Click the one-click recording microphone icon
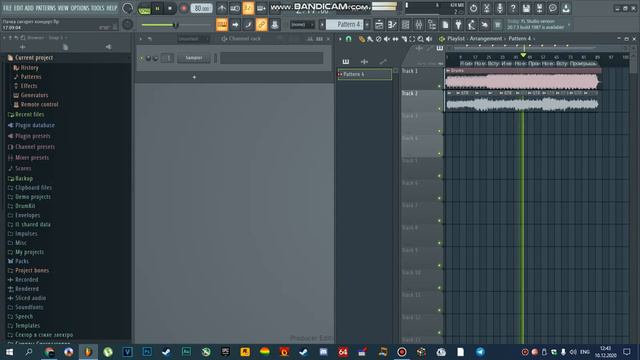The width and height of the screenshot is (640, 360). [x=500, y=8]
